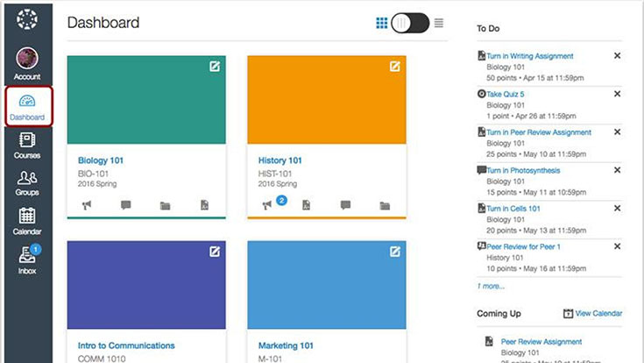Select the recent activity list view icon
Screen dimensions: 644x363
[x=439, y=23]
